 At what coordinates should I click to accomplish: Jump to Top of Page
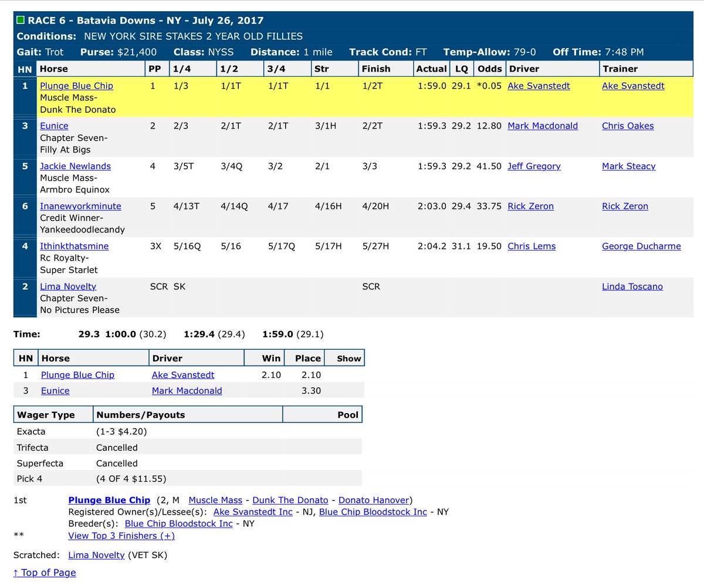point(44,573)
